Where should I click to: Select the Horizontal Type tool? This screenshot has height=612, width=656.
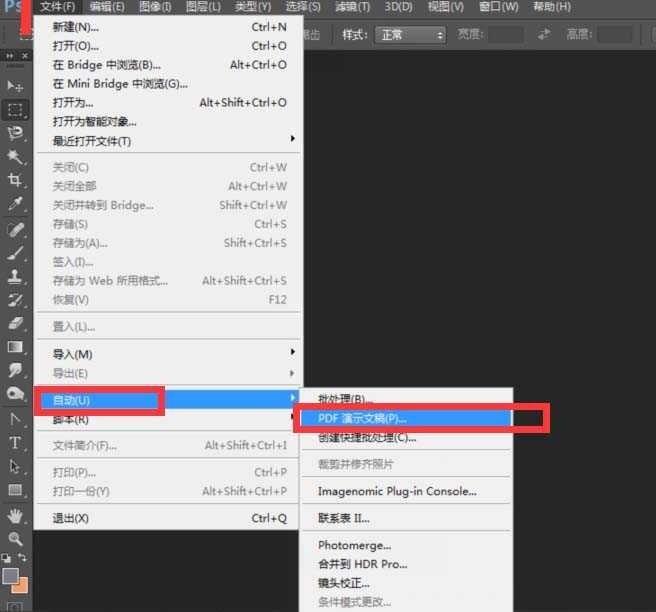click(15, 443)
